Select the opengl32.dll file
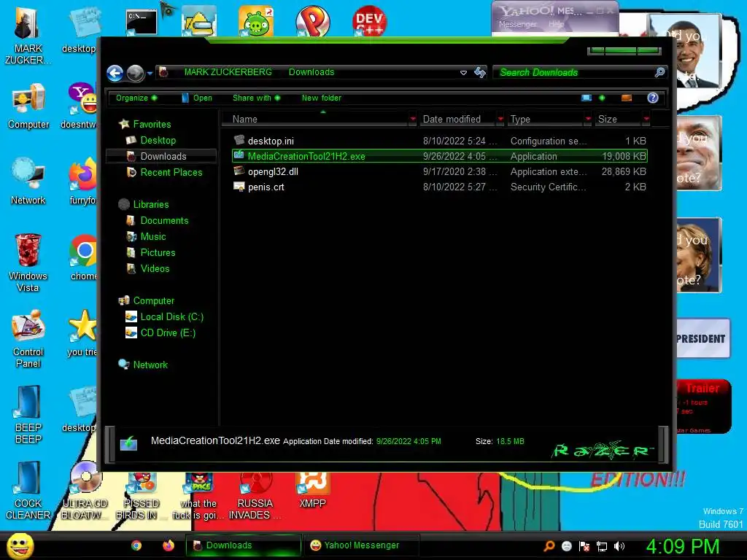The height and width of the screenshot is (560, 747). (x=439, y=171)
